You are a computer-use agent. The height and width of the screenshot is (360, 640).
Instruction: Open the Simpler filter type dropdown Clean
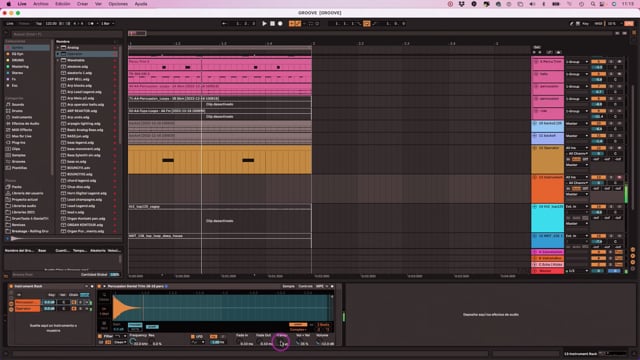[120, 342]
